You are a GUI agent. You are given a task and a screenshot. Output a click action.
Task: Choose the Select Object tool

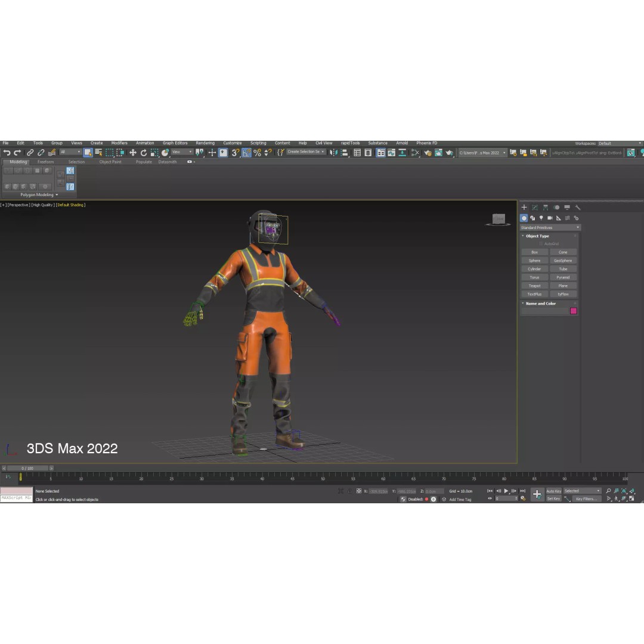coord(88,153)
